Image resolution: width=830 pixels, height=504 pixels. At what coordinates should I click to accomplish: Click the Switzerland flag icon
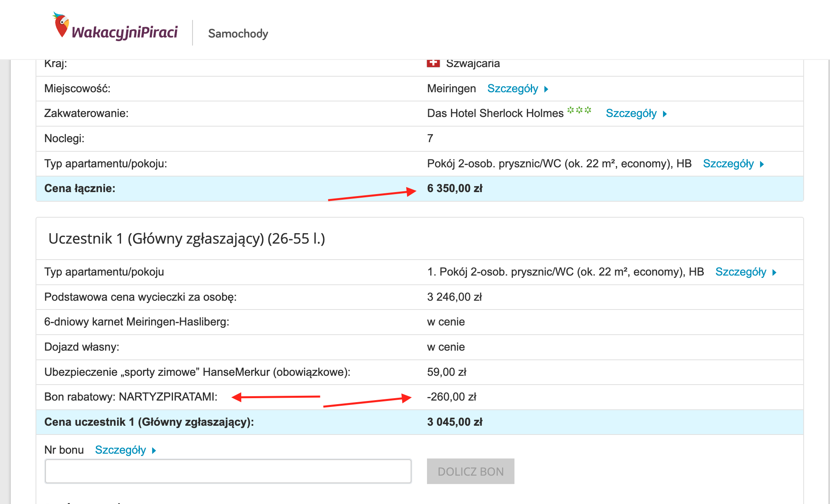[433, 63]
